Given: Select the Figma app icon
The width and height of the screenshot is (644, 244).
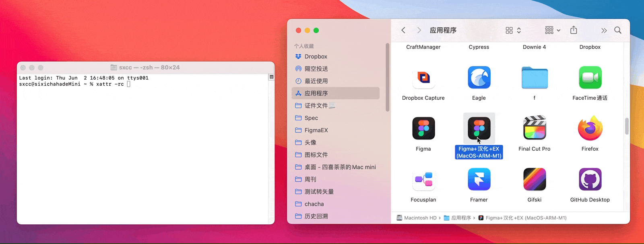Looking at the screenshot, I should point(423,128).
